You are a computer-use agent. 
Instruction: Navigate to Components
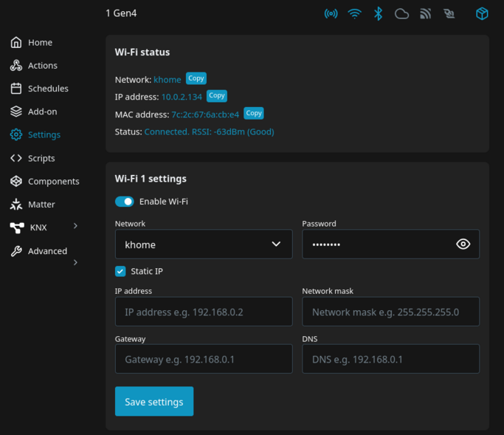coord(54,182)
